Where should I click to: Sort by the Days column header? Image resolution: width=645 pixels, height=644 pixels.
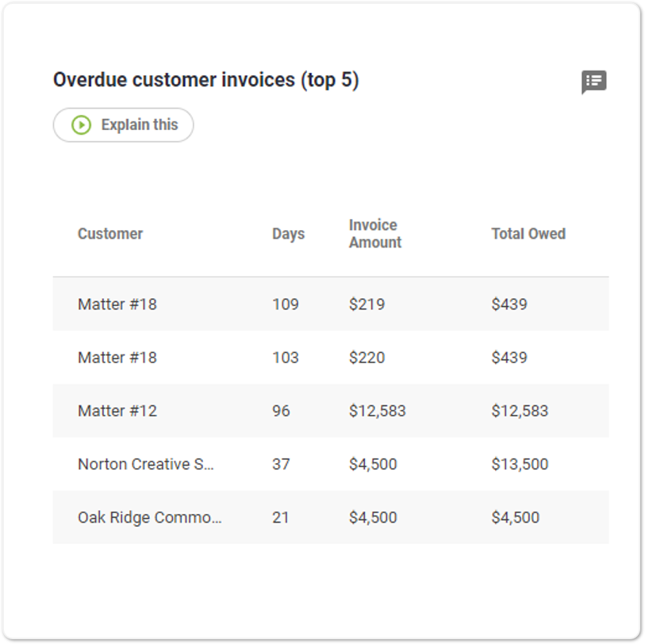pos(288,234)
